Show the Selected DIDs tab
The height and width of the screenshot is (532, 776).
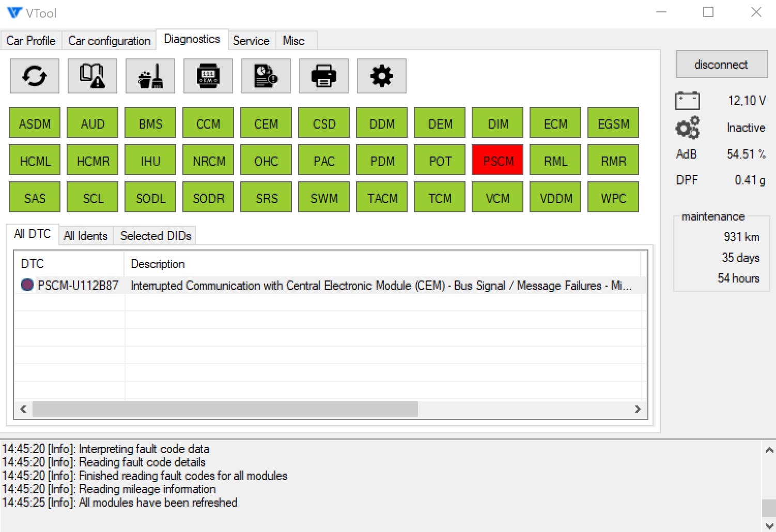(156, 236)
